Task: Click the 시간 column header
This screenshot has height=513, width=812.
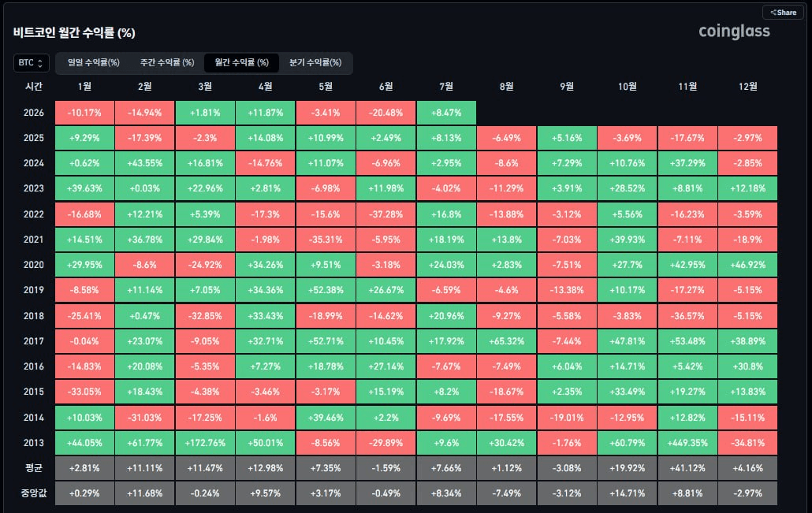Action: 34,87
